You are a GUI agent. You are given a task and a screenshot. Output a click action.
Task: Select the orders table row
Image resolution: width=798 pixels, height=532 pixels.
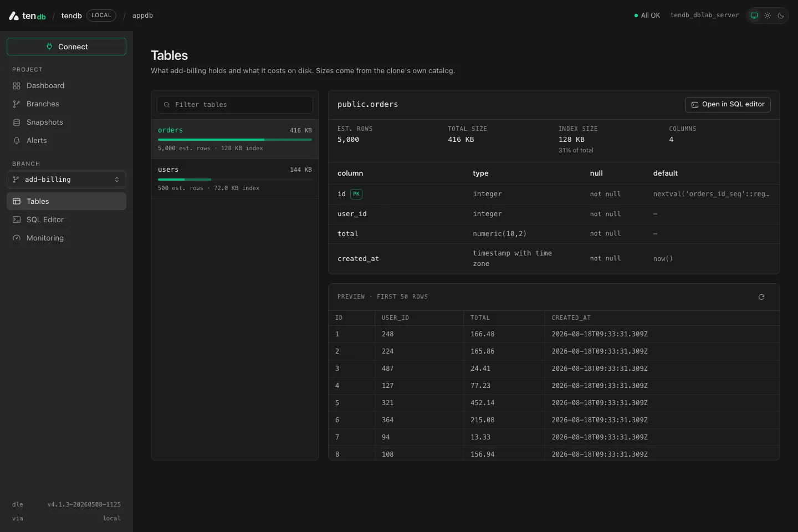[x=235, y=139]
